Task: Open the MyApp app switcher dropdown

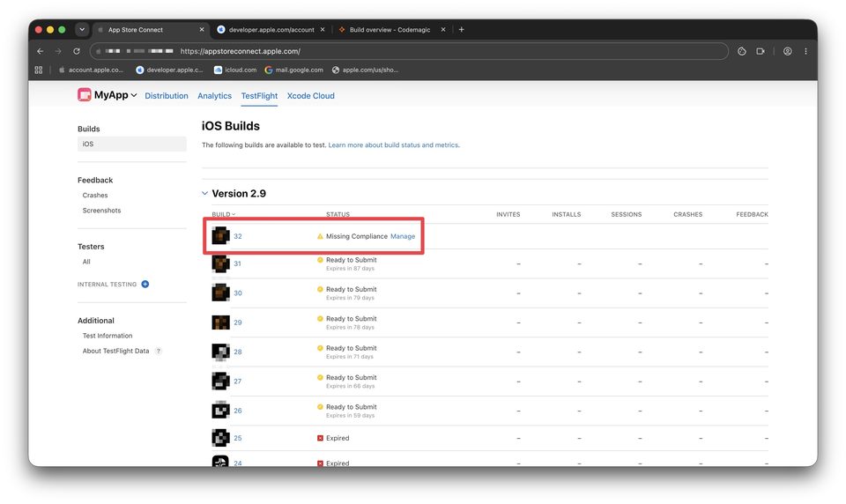Action: [134, 95]
